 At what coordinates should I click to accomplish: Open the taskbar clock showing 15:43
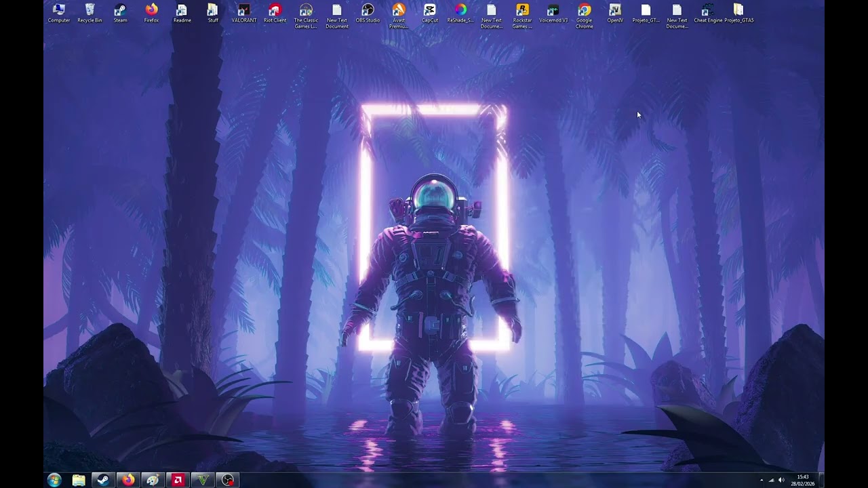point(803,481)
